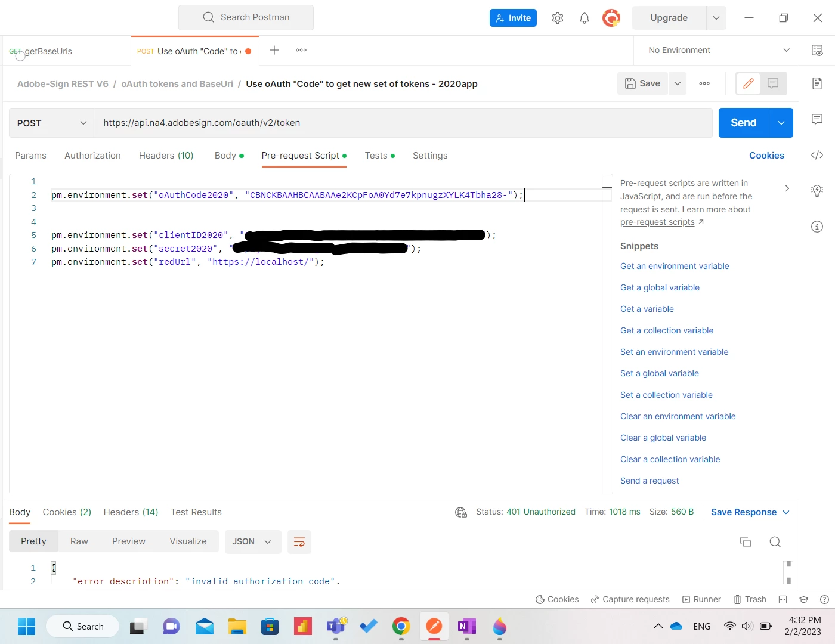The height and width of the screenshot is (644, 835).
Task: Select the Visualize response view
Action: [188, 541]
